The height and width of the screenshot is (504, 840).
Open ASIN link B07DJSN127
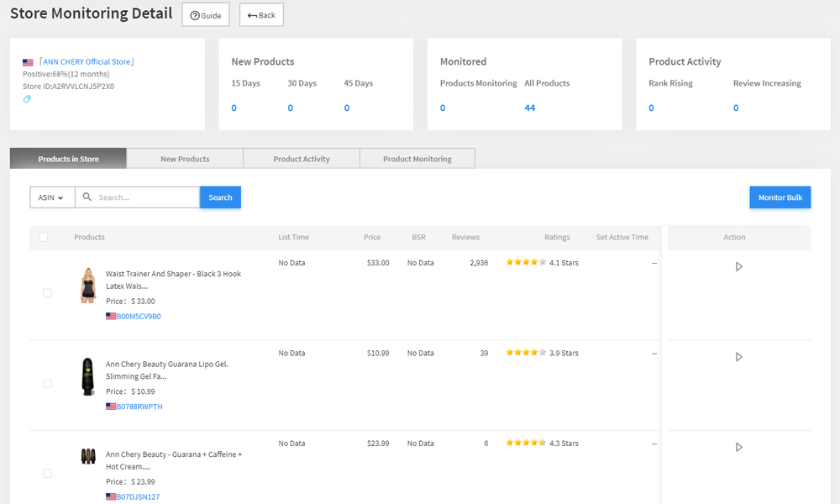[139, 497]
